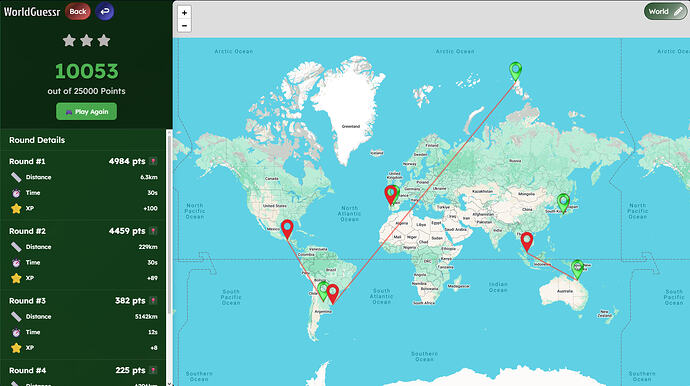This screenshot has width=690, height=386.
Task: Zoom in the map with plus button
Action: pos(184,13)
